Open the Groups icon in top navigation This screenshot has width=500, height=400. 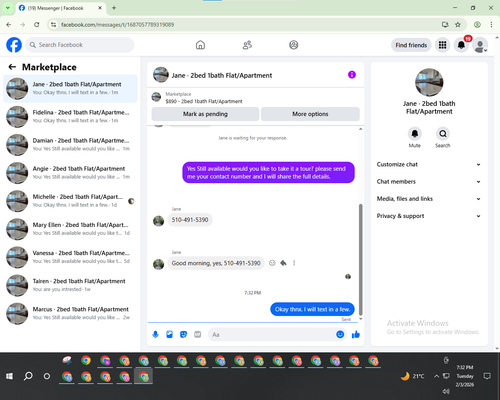294,45
